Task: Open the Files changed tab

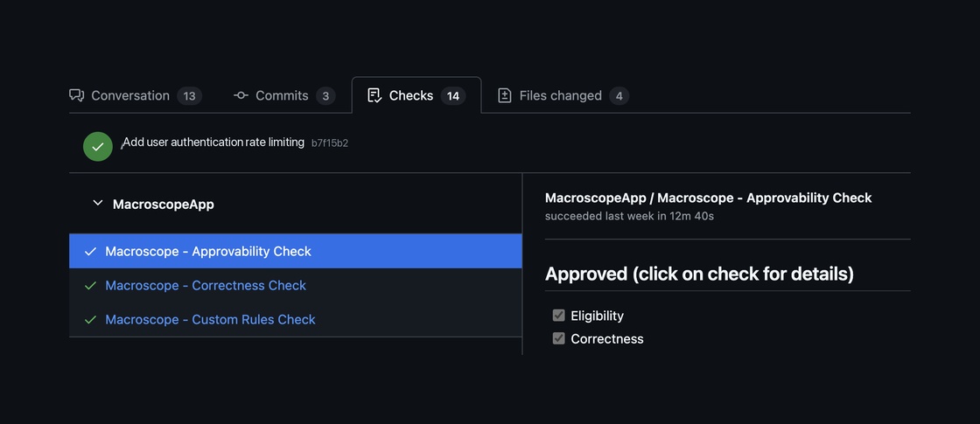Action: (560, 96)
